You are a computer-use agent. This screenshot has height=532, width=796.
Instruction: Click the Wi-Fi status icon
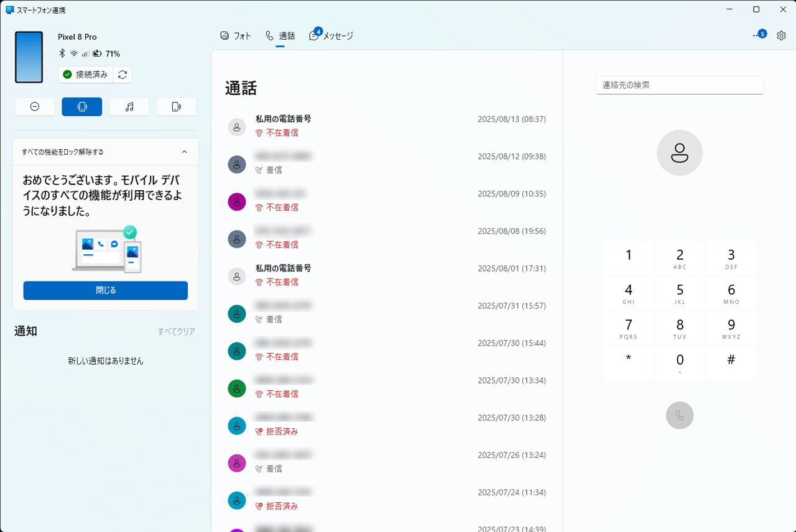[x=74, y=53]
